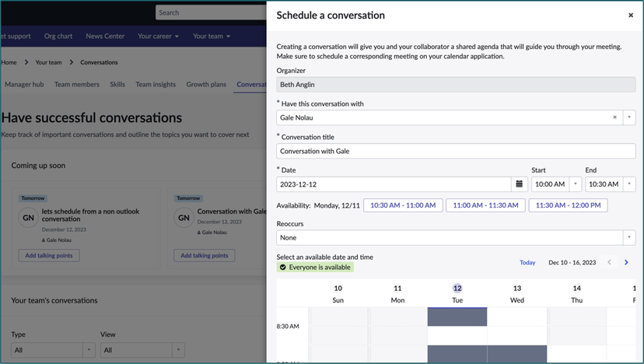Go to next calendar week arrow

click(x=626, y=263)
